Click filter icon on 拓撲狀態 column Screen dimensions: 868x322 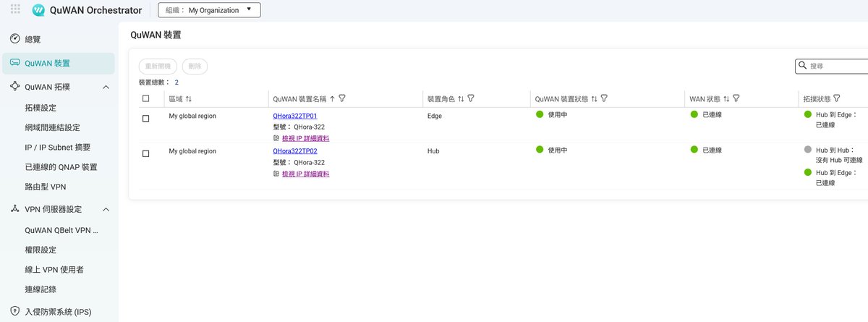tap(837, 98)
